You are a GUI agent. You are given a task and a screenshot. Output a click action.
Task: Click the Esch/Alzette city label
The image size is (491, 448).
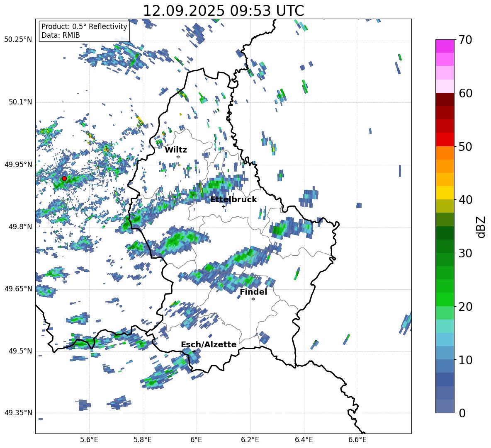209,345
